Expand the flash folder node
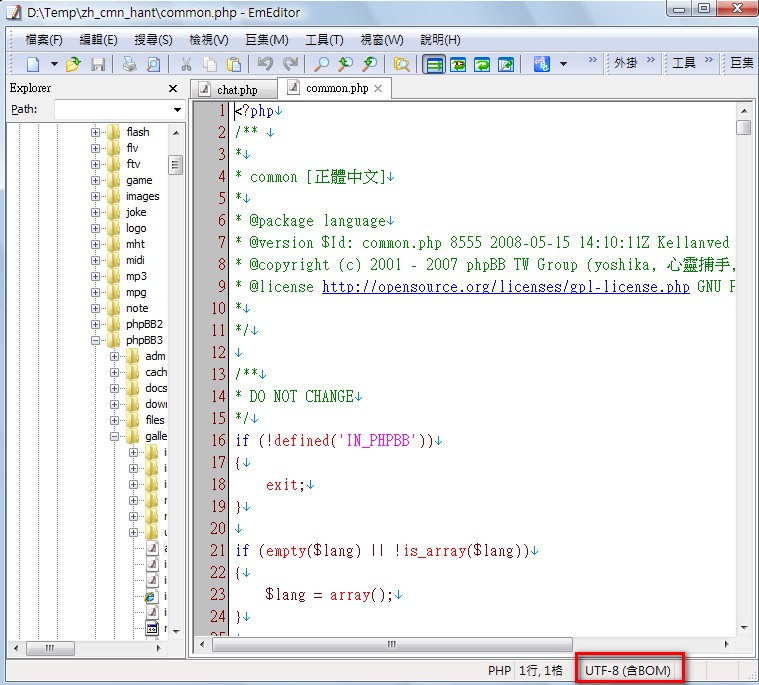 pyautogui.click(x=95, y=132)
